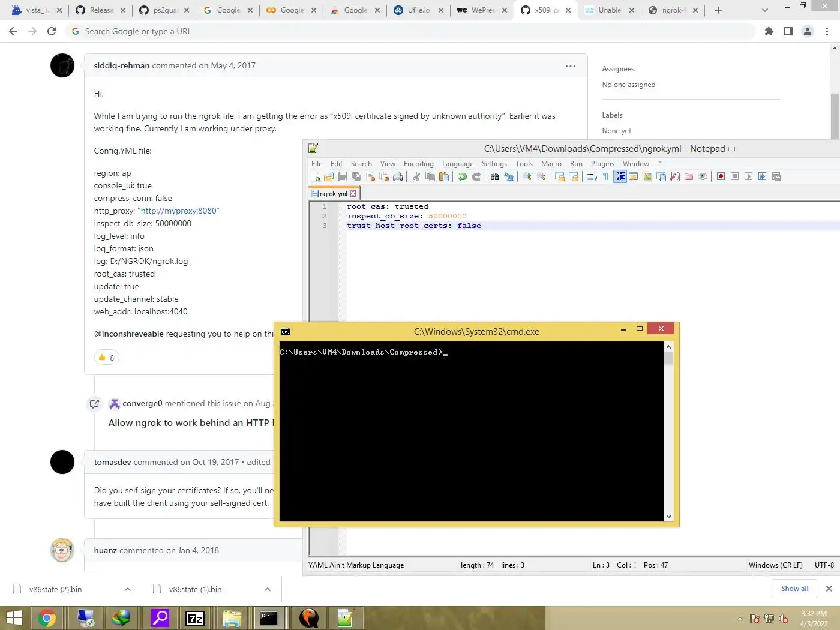Click the Zoom Out magnifier in Notepad++
The image size is (840, 630).
[541, 176]
